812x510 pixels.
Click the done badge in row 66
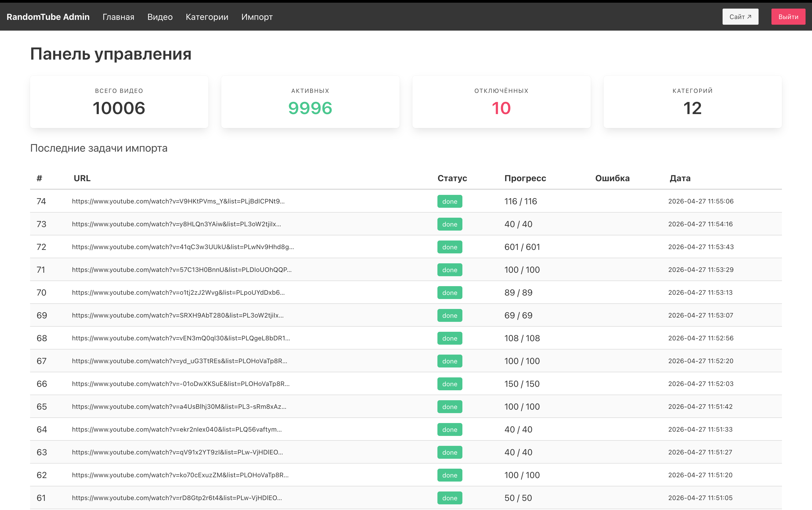click(450, 384)
